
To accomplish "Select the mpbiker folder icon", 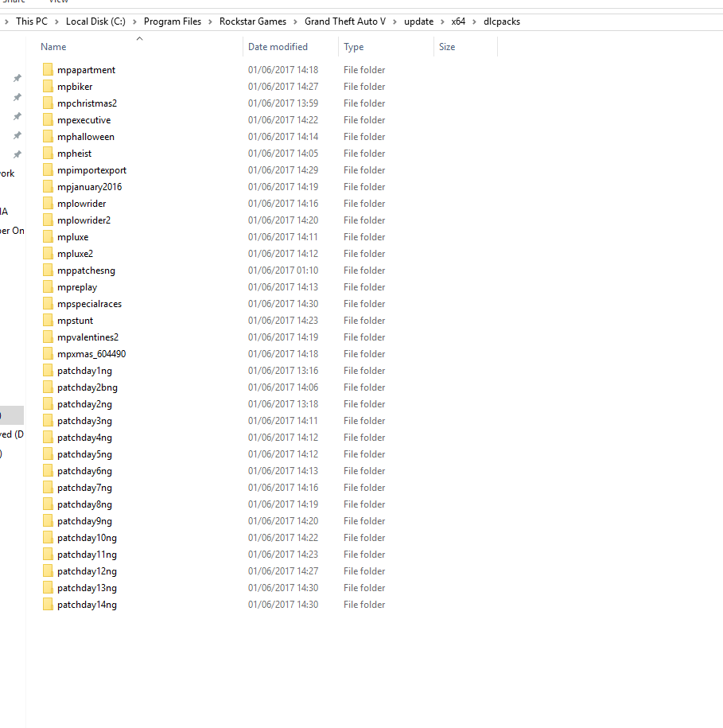I will 48,87.
